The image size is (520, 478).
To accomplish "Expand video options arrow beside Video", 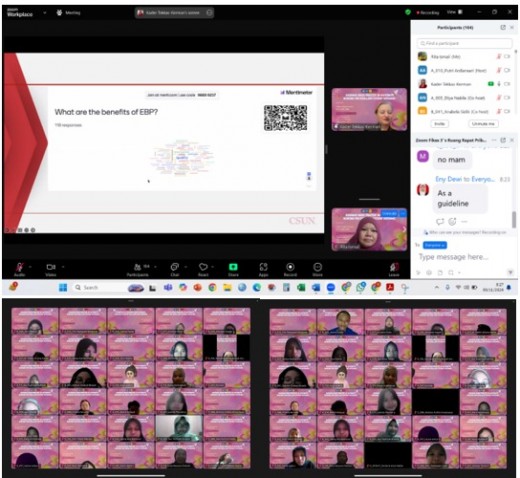I will [63, 267].
